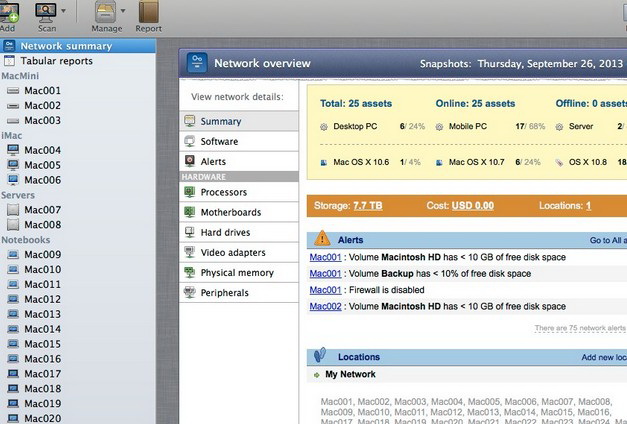Click the Mac007 server icon
The image size is (627, 424).
tap(13, 210)
